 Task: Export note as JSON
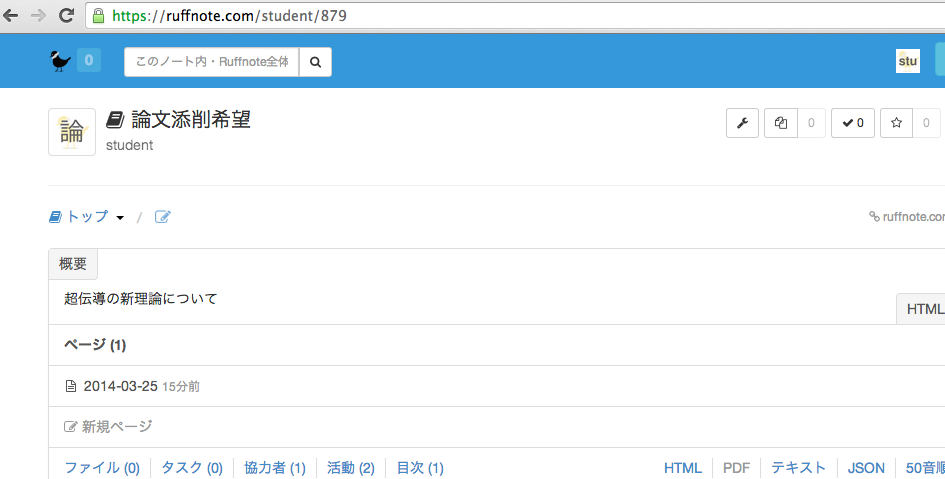tap(866, 468)
